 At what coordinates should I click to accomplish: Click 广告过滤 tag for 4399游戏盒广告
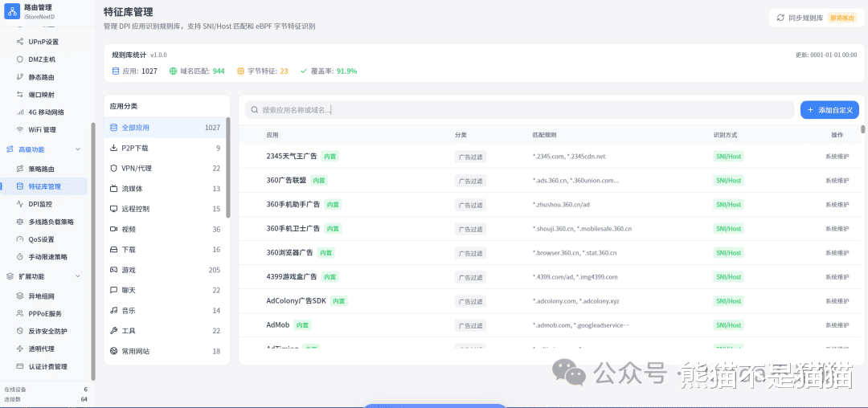pos(470,277)
